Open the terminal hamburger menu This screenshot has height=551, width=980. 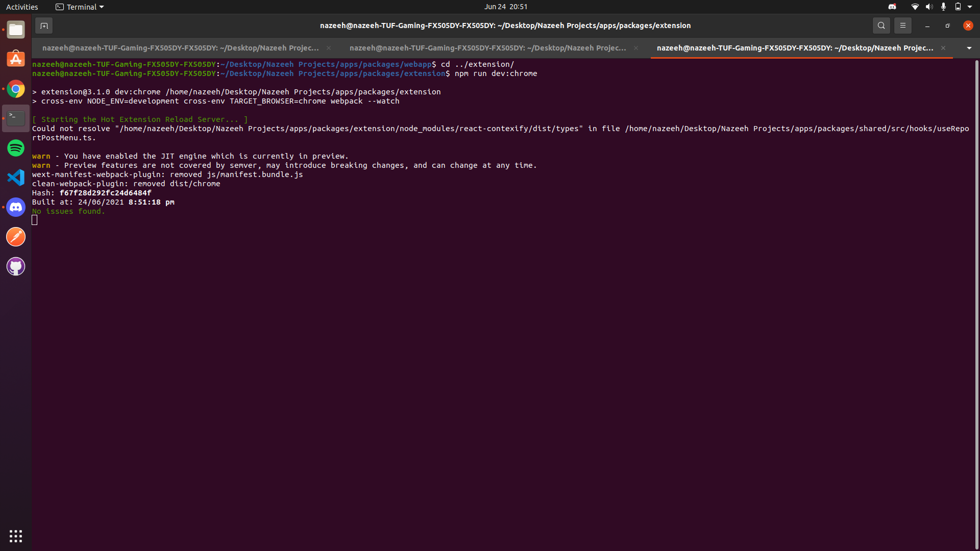coord(902,26)
